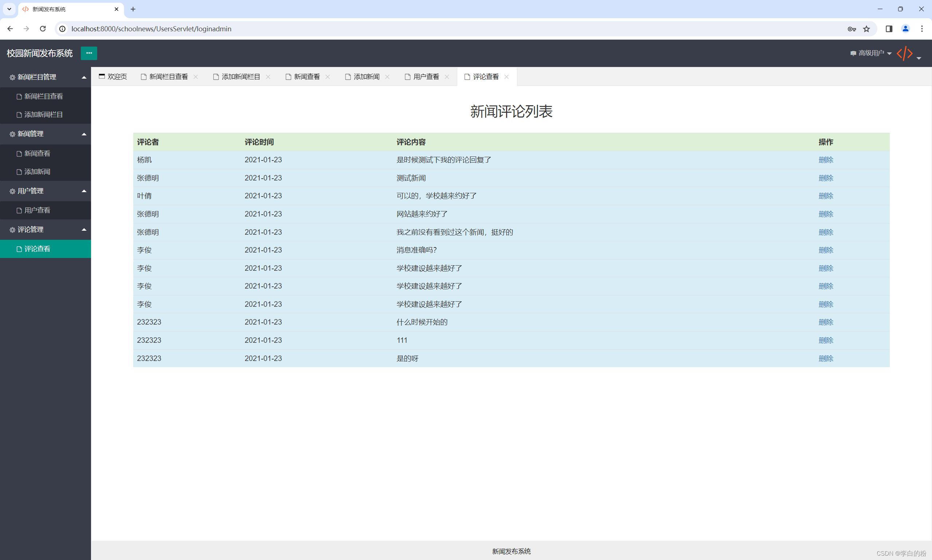932x560 pixels.
Task: Open browser side panel icon
Action: [x=889, y=29]
